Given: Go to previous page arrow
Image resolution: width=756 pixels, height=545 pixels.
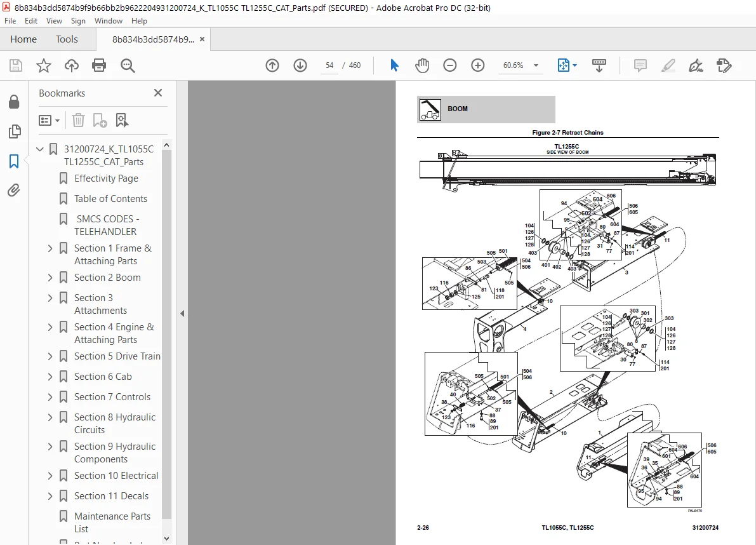Looking at the screenshot, I should pyautogui.click(x=272, y=65).
